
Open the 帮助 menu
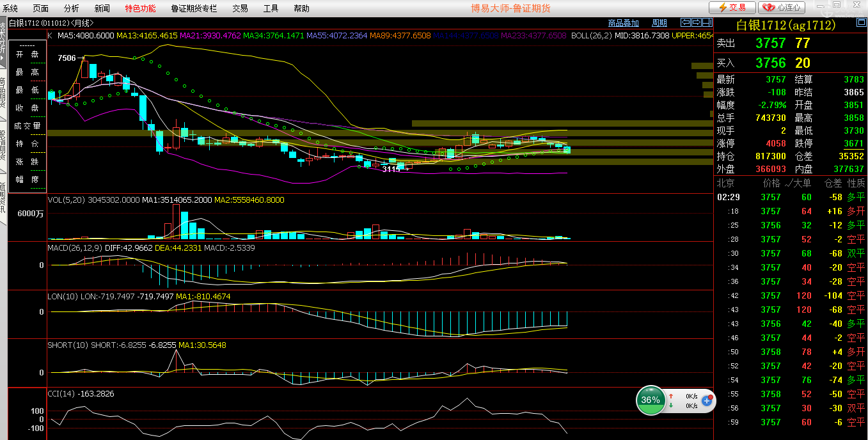[x=301, y=8]
